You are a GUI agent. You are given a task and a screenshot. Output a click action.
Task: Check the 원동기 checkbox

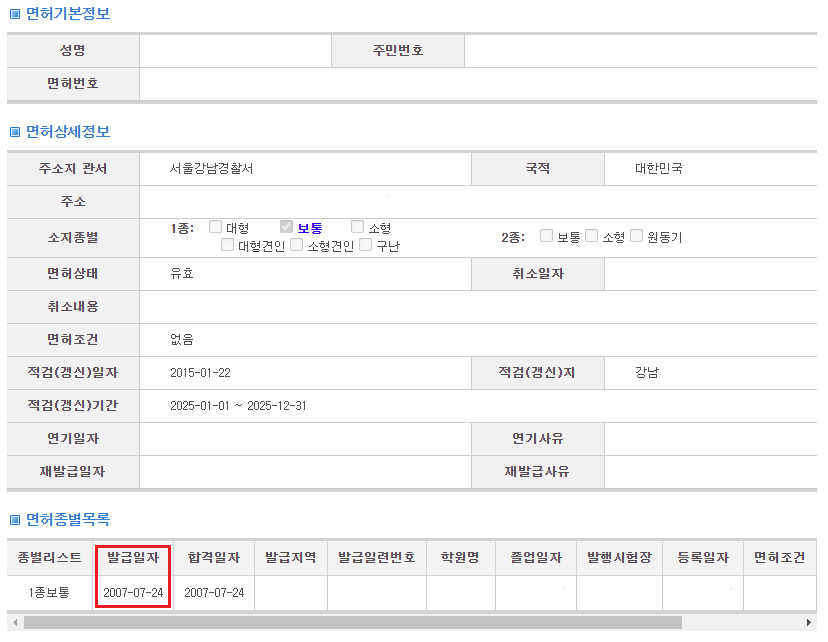pos(636,235)
